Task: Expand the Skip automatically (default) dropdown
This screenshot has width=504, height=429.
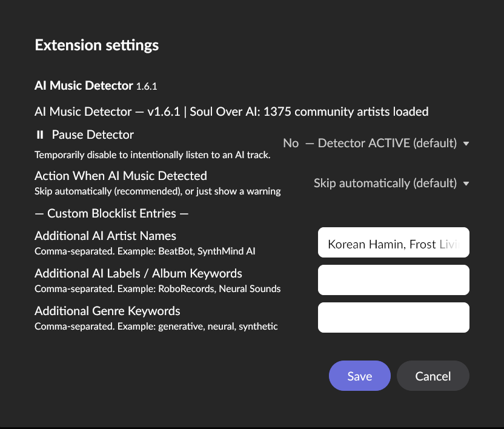Action: (x=391, y=184)
